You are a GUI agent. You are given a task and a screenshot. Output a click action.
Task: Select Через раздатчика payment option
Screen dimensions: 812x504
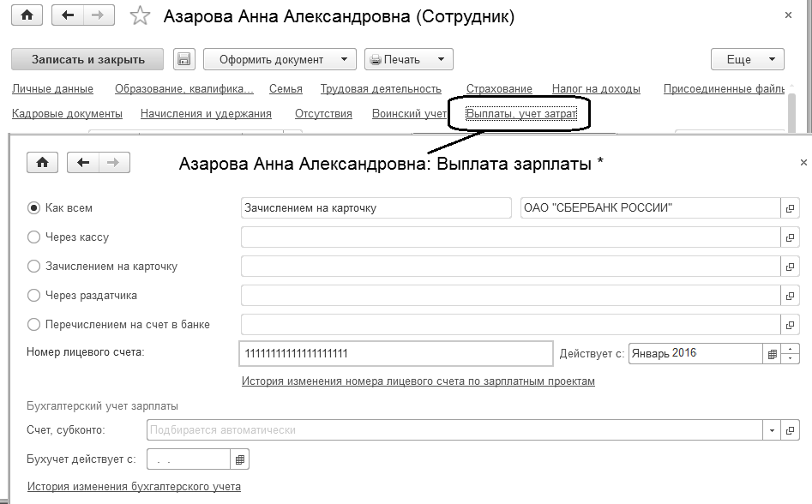coord(33,296)
